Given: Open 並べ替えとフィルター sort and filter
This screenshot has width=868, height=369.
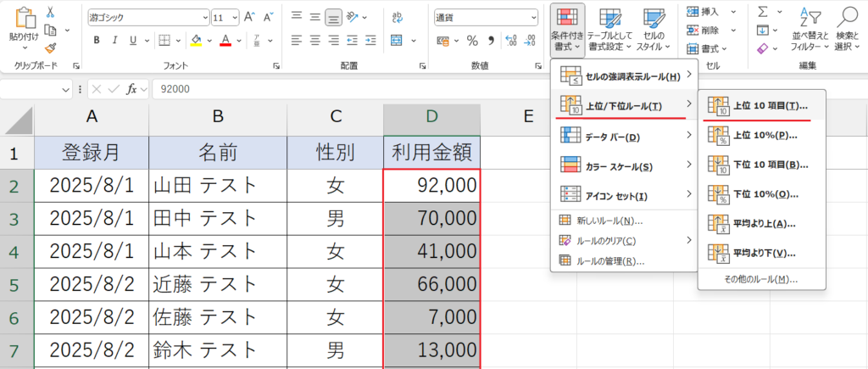Looking at the screenshot, I should pos(810,29).
